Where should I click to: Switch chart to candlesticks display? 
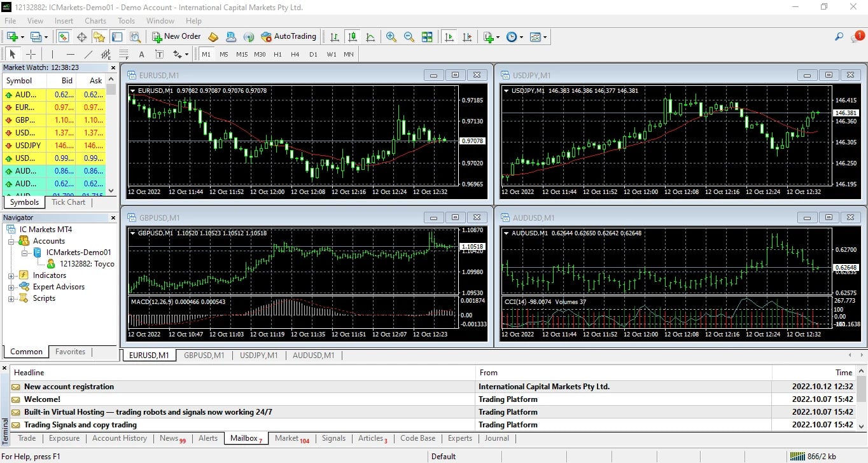pyautogui.click(x=352, y=37)
